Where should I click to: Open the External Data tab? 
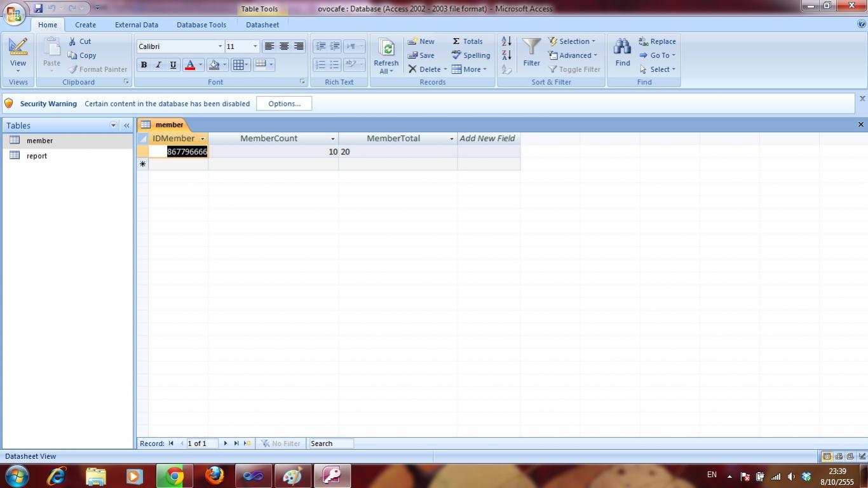pyautogui.click(x=137, y=25)
